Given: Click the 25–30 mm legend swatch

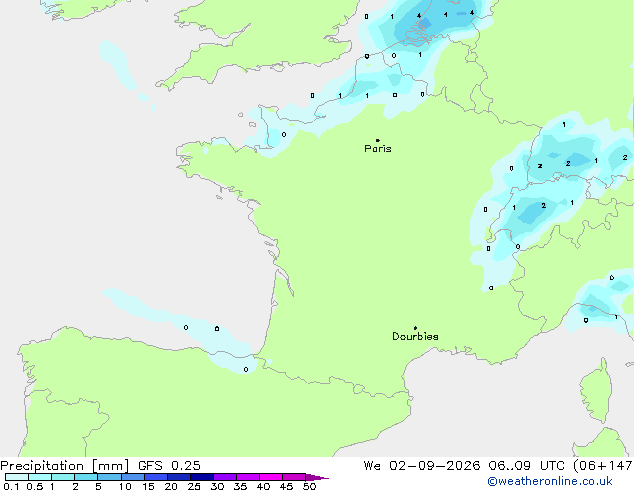Looking at the screenshot, I should [x=201, y=477].
